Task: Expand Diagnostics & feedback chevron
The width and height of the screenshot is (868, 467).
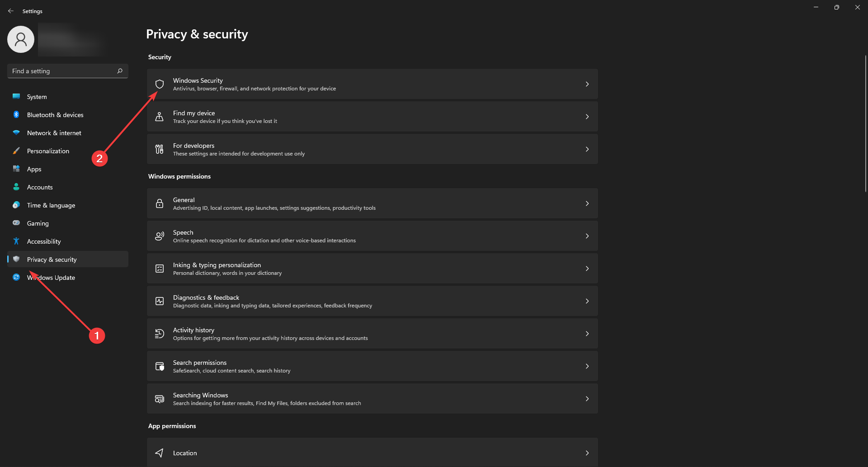Action: (587, 301)
